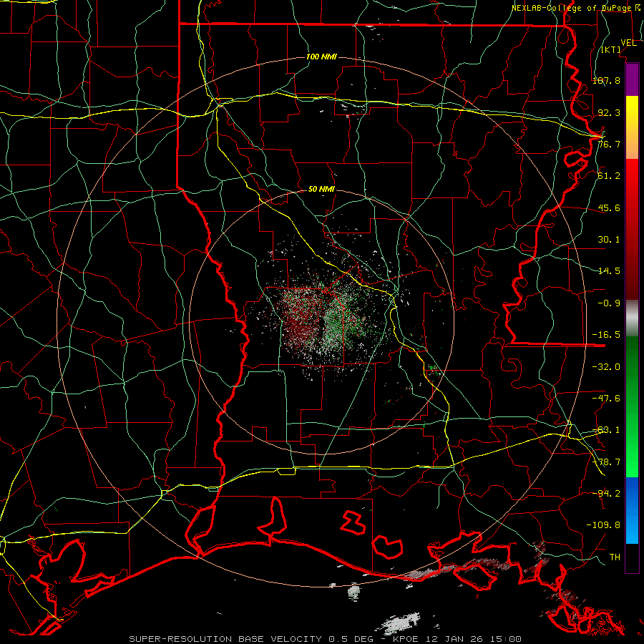The width and height of the screenshot is (644, 644).
Task: Pick the blue segment of velocity color bar
Action: tap(632, 510)
